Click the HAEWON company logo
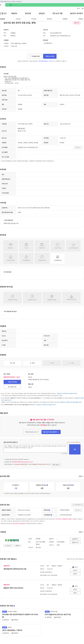Viewport: 84px width, 644px height. pos(12,540)
